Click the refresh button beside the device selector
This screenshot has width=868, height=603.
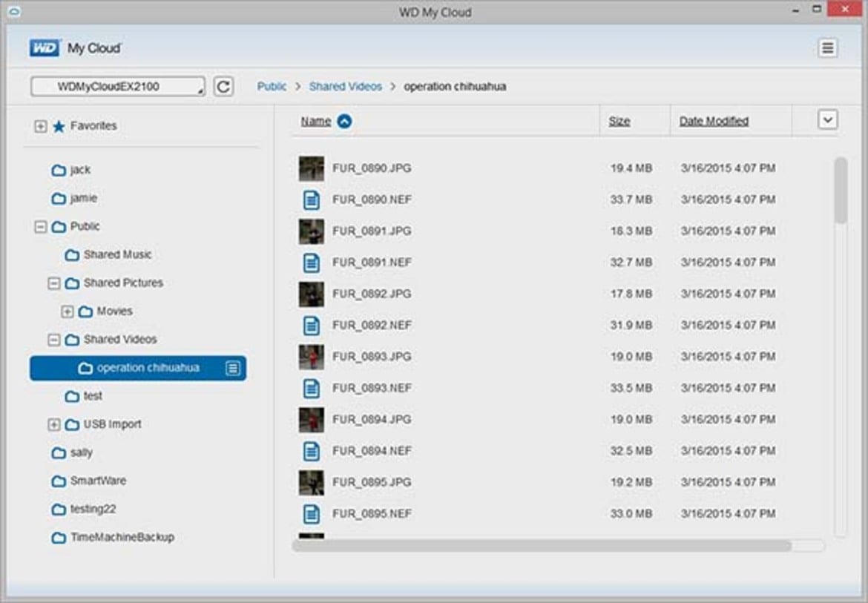coord(223,86)
